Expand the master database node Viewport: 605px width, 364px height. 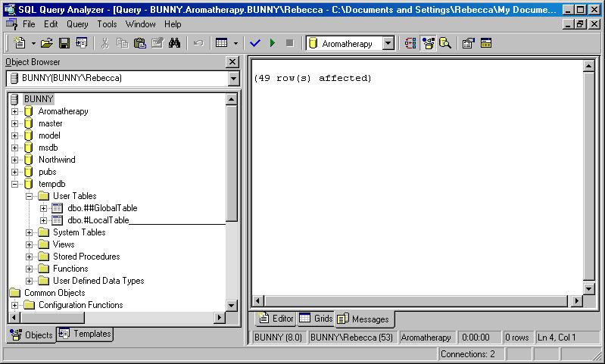pyautogui.click(x=14, y=123)
